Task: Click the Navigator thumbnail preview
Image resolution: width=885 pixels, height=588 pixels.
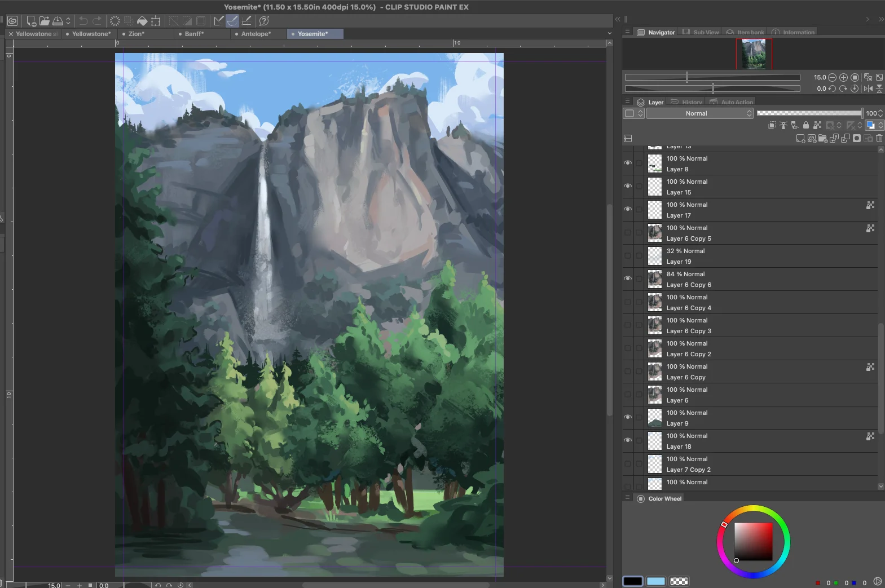Action: 754,54
